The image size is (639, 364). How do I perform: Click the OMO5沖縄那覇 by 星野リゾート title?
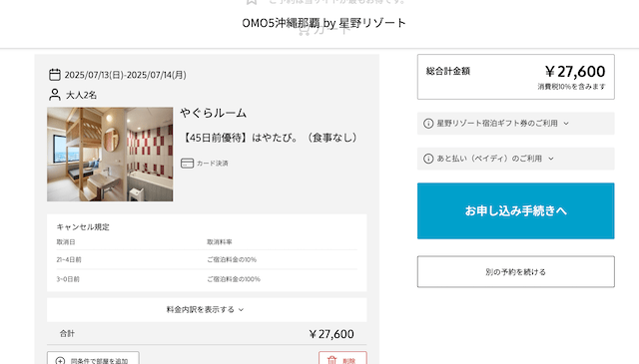[x=323, y=23]
